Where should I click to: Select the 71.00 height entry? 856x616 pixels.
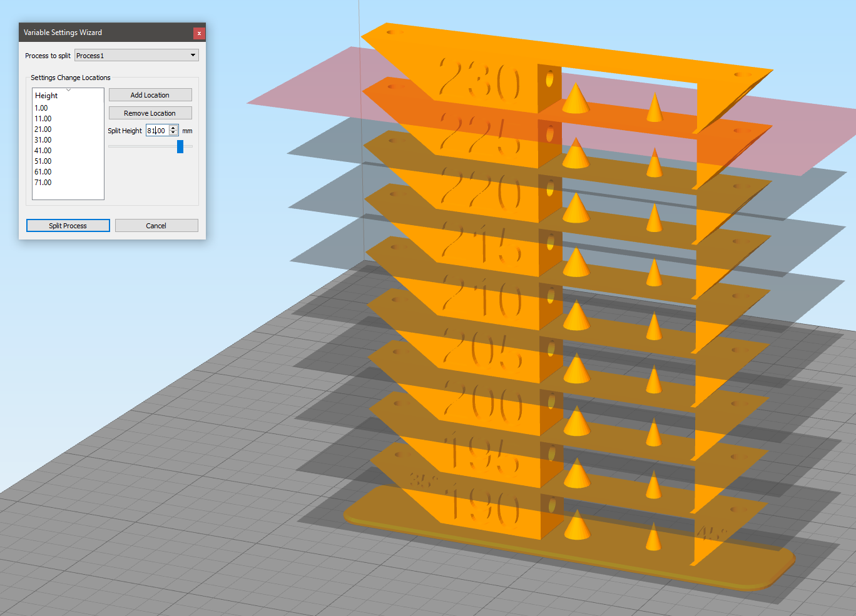pos(43,183)
